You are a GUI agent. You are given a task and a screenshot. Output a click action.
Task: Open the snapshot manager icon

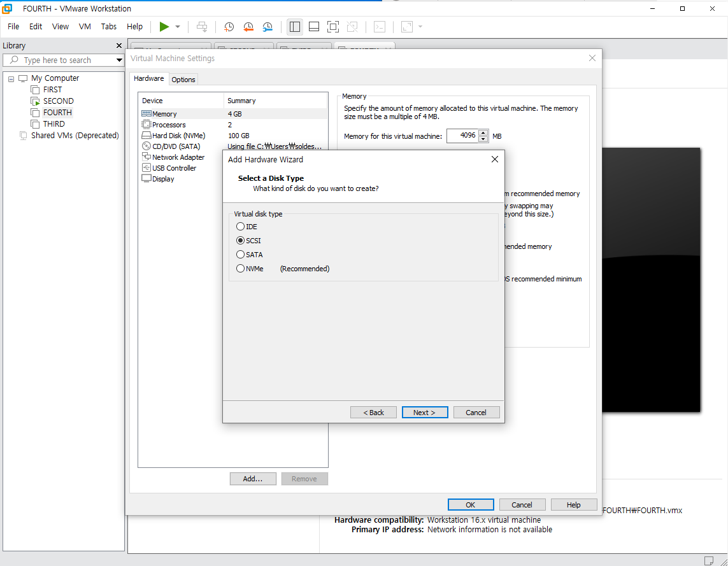coord(268,27)
